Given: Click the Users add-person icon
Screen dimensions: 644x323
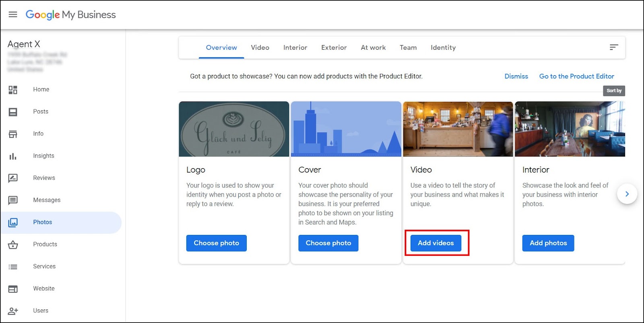Looking at the screenshot, I should point(13,311).
